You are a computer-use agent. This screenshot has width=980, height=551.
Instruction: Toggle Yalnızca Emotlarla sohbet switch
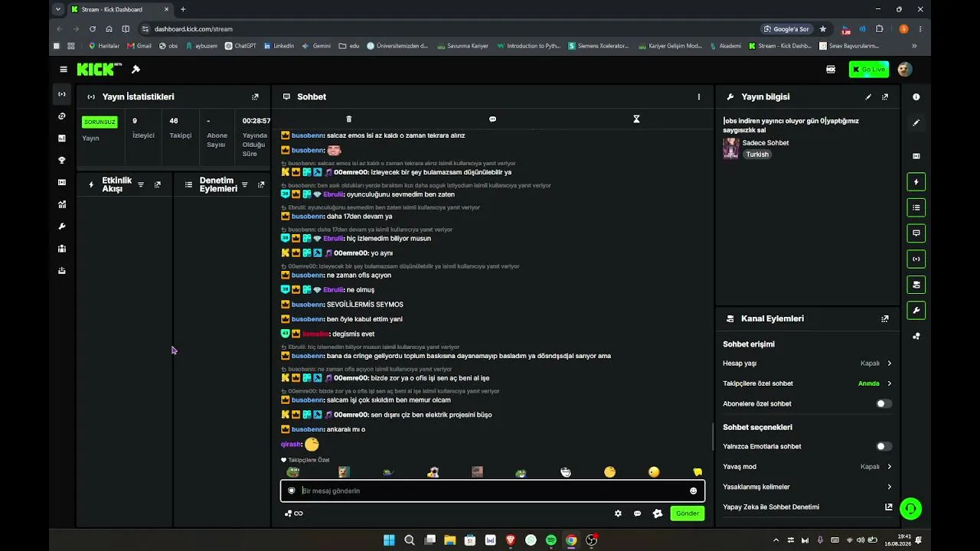click(884, 446)
